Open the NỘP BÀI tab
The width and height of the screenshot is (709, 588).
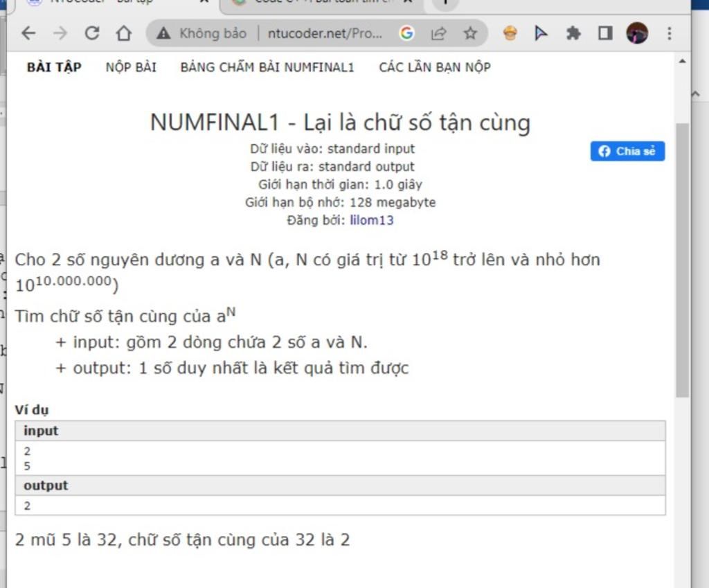pyautogui.click(x=131, y=67)
